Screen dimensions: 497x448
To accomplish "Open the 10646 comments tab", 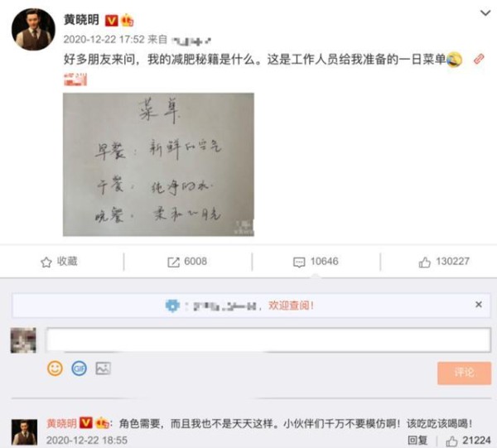I will tap(316, 262).
